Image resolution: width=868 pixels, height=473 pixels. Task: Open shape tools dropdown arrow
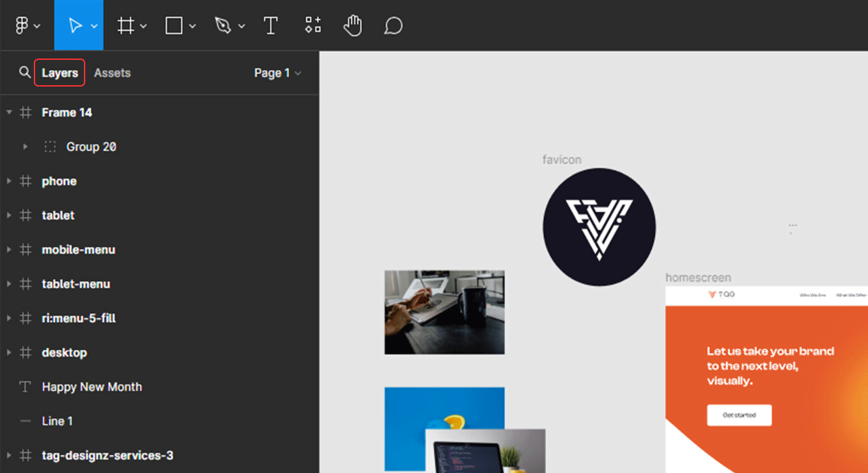point(193,26)
